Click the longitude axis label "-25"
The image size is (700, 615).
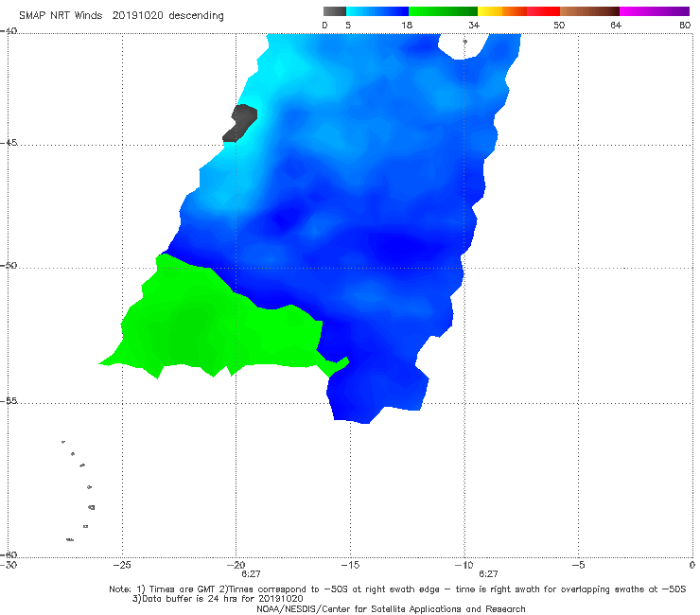[122, 565]
